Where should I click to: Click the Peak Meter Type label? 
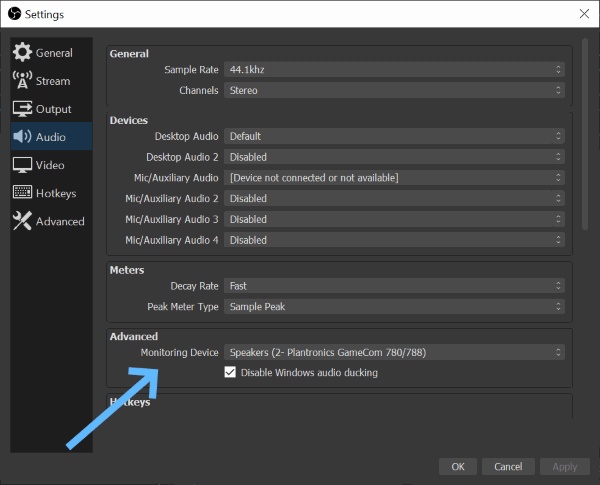183,307
